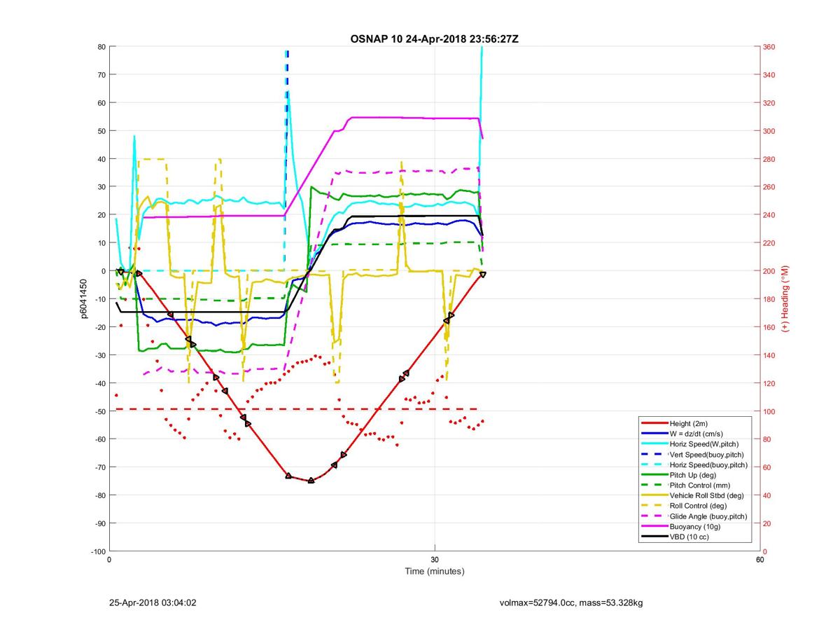Click the "240" tick on the heading axis

pos(770,215)
